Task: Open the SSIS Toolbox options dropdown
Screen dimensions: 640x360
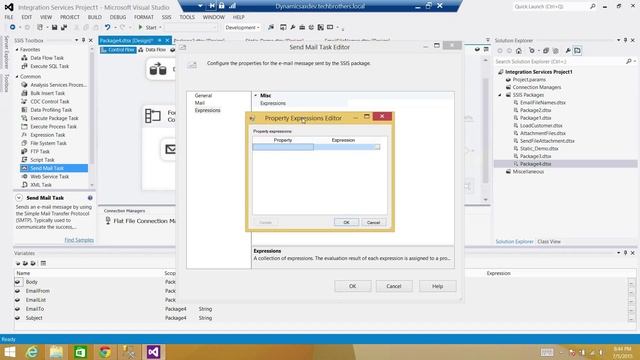Action: click(76, 40)
